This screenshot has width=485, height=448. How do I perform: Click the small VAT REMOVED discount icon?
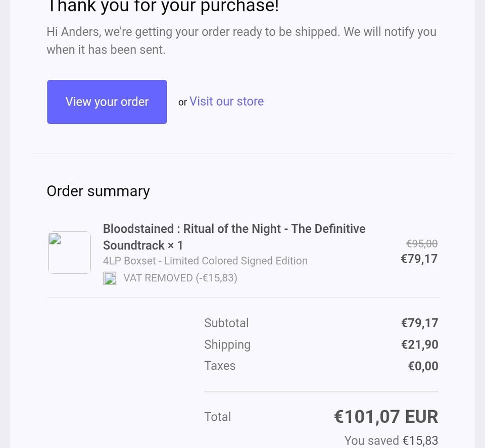pyautogui.click(x=110, y=278)
